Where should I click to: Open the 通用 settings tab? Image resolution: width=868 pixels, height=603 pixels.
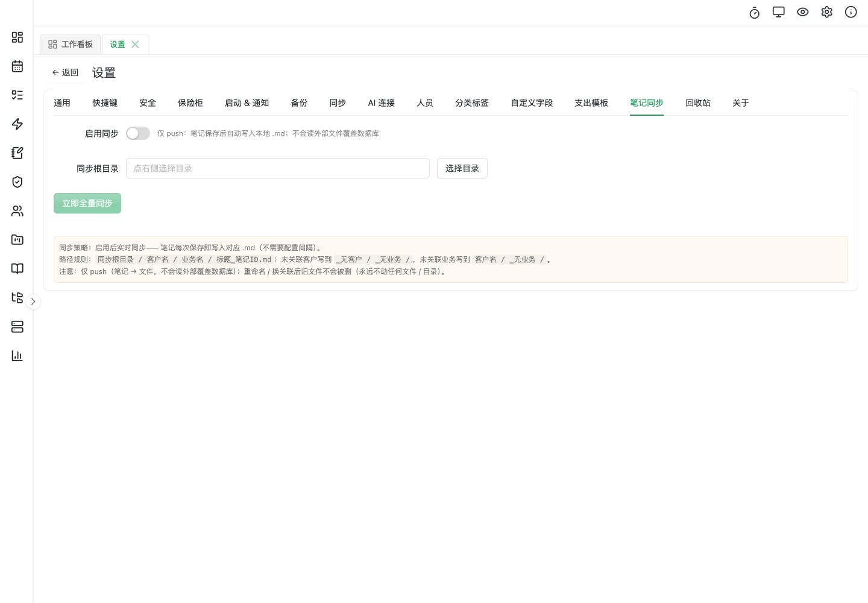pyautogui.click(x=62, y=103)
